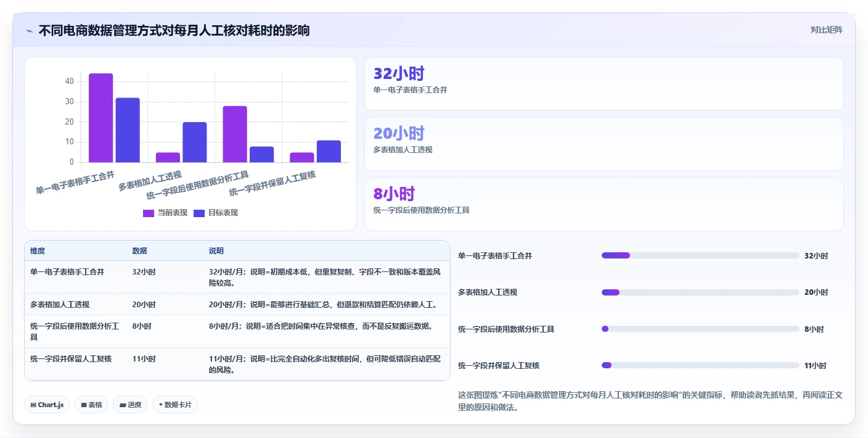Click progress bar for 单一电子表格手工合并
The width and height of the screenshot is (868, 438).
pos(700,255)
